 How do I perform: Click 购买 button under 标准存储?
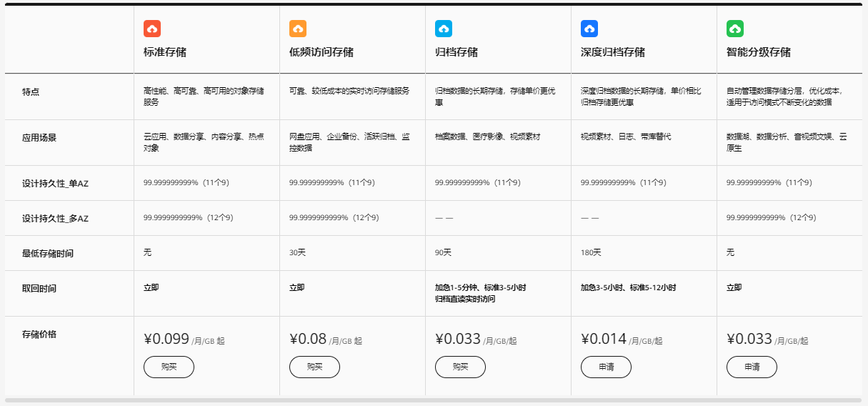coord(169,367)
